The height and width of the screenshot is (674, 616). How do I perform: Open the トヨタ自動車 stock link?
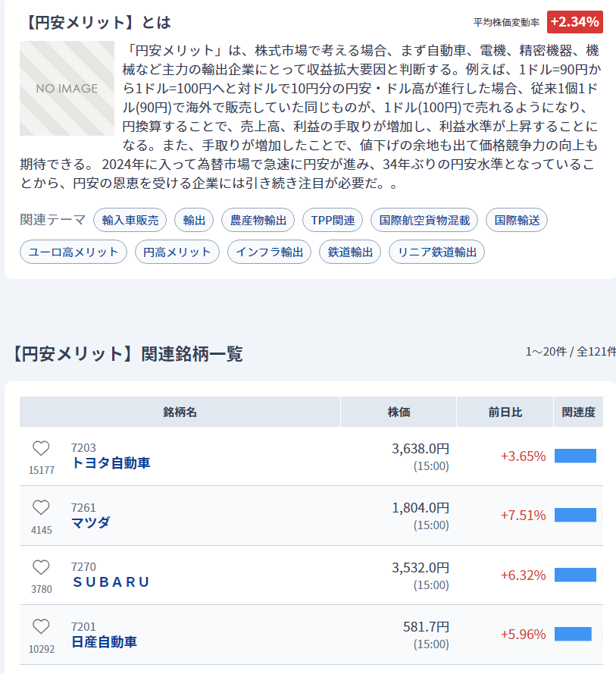(111, 463)
